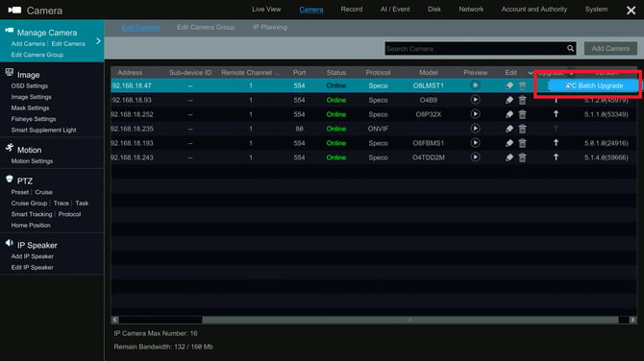Image resolution: width=644 pixels, height=361 pixels.
Task: Go to Live View tab
Action: click(x=266, y=9)
